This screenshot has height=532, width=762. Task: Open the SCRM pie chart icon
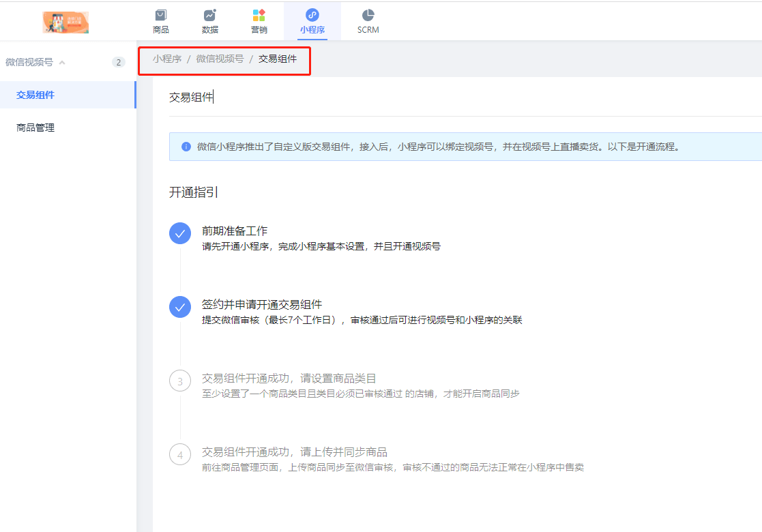coord(368,15)
